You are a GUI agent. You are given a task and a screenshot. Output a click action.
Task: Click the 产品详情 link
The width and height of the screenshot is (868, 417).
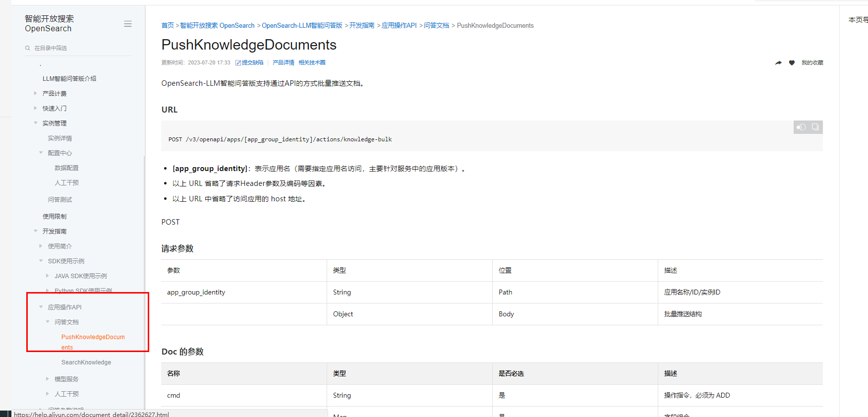(x=284, y=62)
